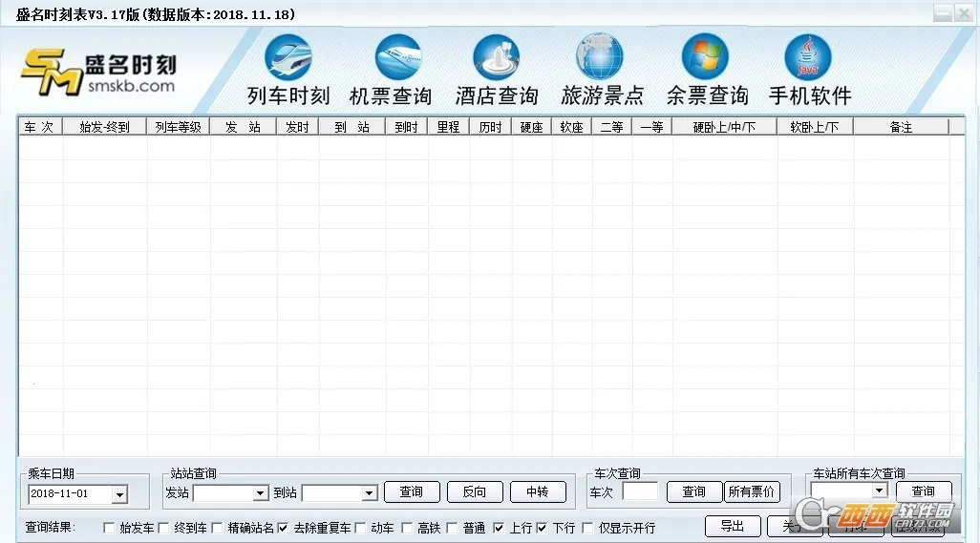Focus the 车次 train number input field
This screenshot has width=980, height=543.
640,491
